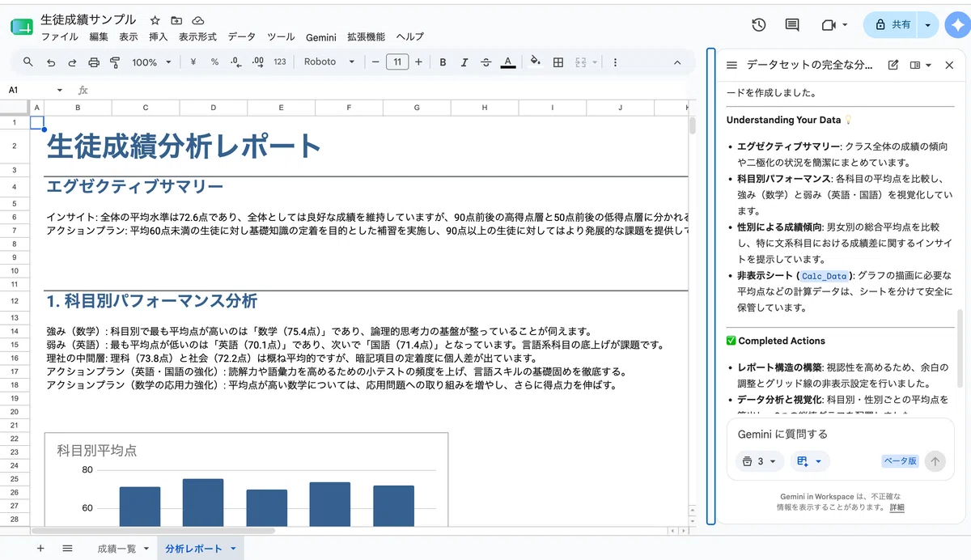Open the 分析レポート tab dropdown arrow
The height and width of the screenshot is (560, 971).
[x=234, y=549]
